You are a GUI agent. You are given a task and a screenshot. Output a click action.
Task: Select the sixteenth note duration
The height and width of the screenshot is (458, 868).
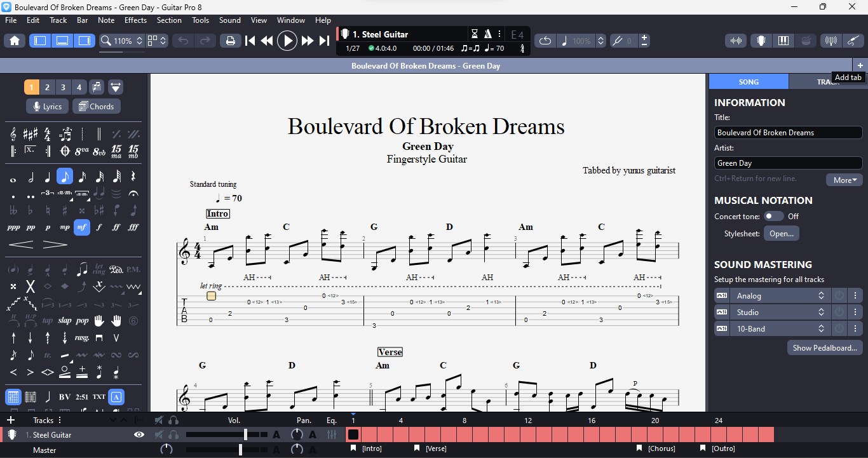(82, 177)
